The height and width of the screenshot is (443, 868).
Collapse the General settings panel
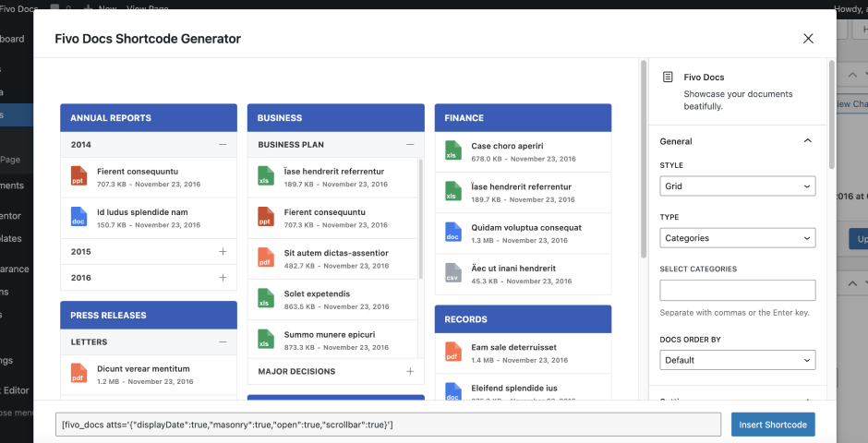(808, 141)
